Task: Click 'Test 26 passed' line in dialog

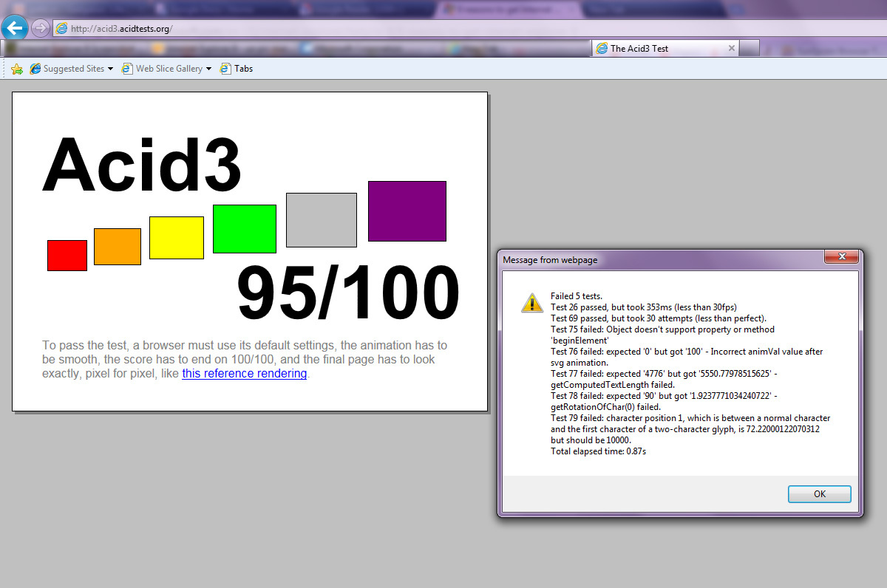Action: coord(644,307)
